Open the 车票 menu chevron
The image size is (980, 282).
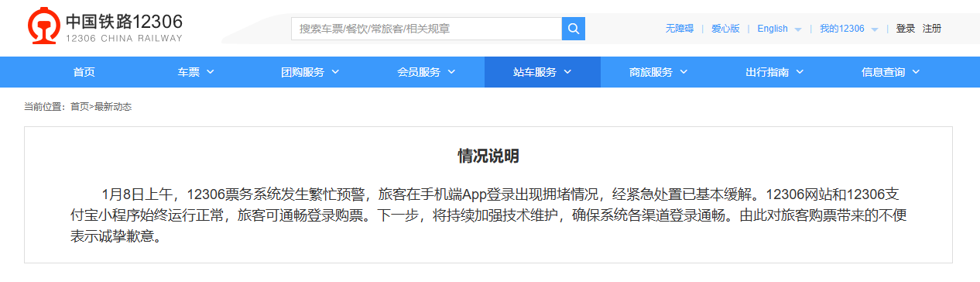click(211, 72)
